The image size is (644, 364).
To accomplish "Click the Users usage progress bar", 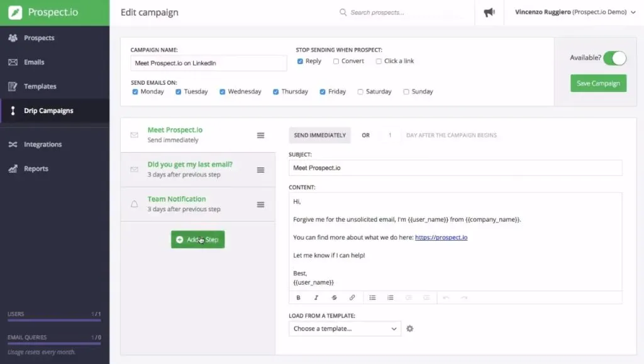I will (x=54, y=320).
